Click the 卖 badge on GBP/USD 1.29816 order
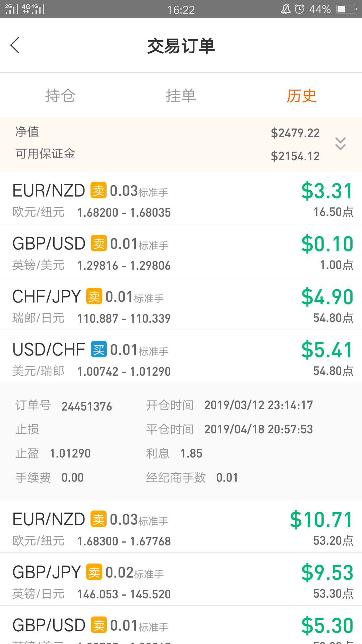The width and height of the screenshot is (362, 644). point(99,243)
